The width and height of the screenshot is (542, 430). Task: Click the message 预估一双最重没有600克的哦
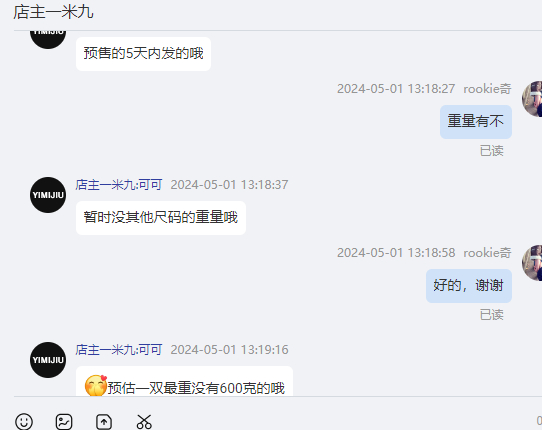184,381
